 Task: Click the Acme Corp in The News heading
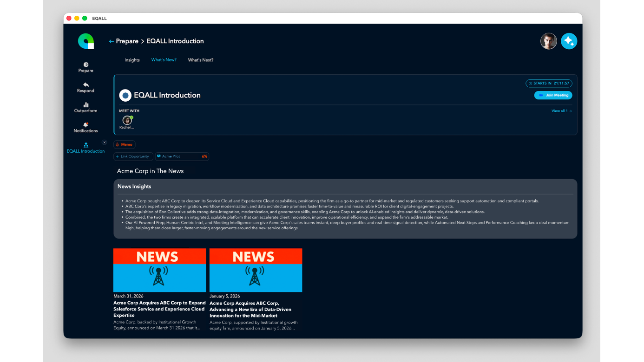click(x=151, y=171)
